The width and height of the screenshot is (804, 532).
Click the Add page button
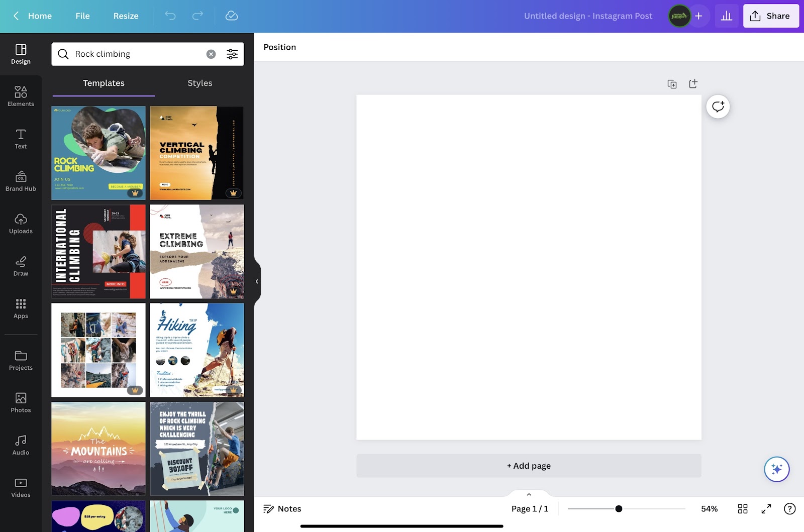[529, 466]
